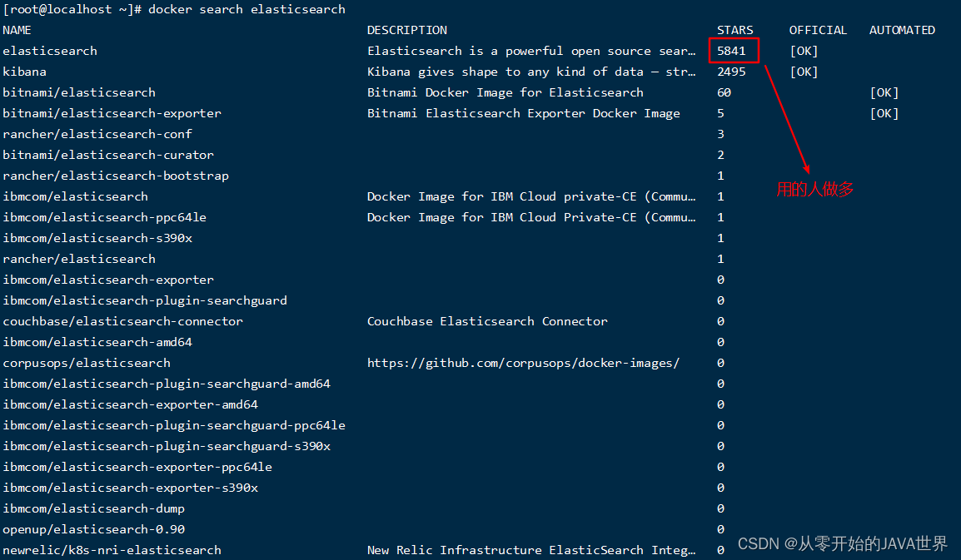The height and width of the screenshot is (560, 961).
Task: Click the kibana row entry
Action: tap(24, 72)
